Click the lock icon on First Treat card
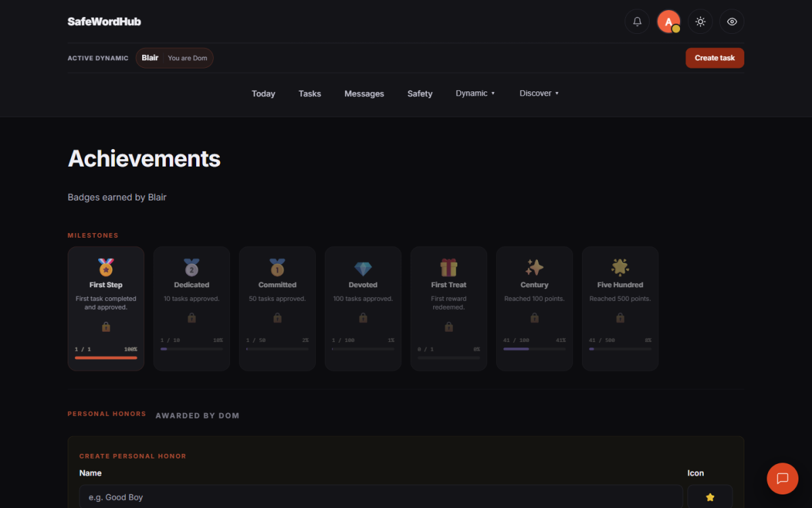 click(449, 326)
